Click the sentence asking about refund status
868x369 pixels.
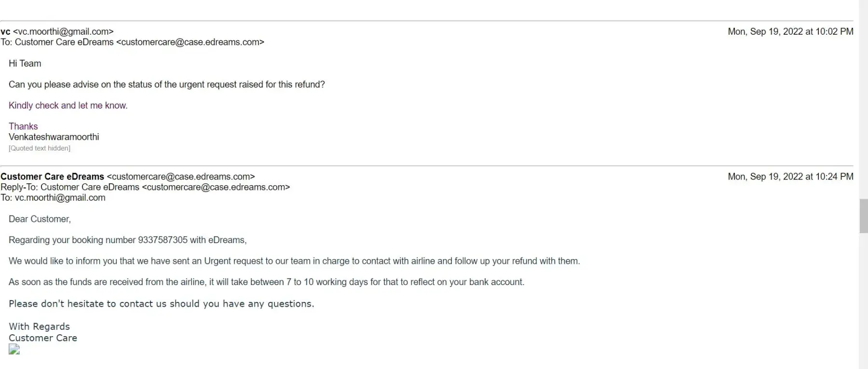(166, 85)
